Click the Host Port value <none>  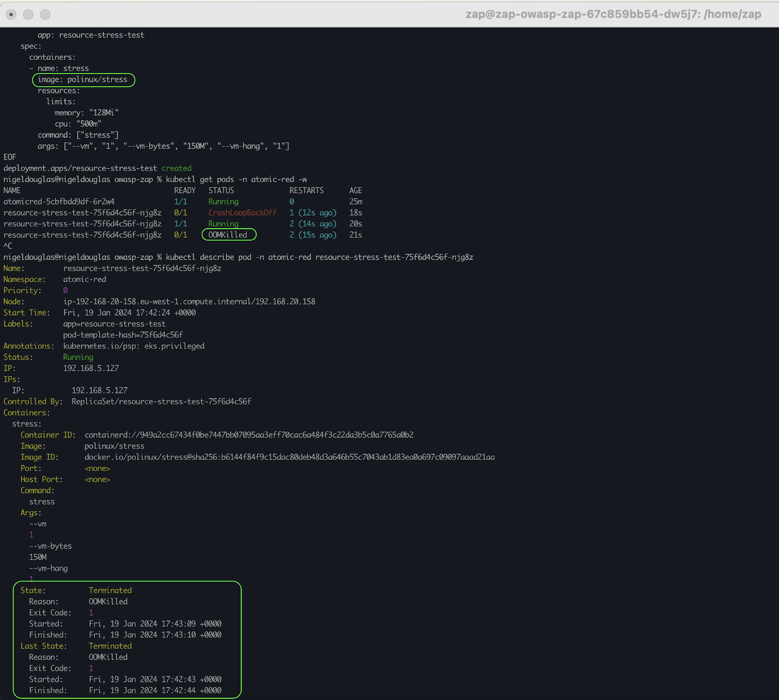[x=97, y=479]
